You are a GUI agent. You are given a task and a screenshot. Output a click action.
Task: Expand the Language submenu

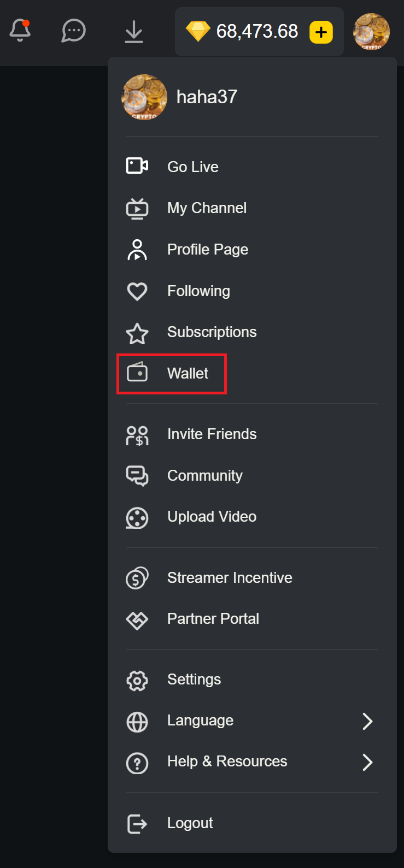coord(367,721)
